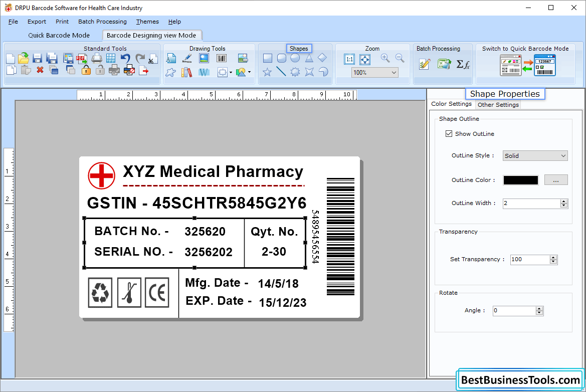Screen dimensions: 586x392
Task: Switch to the Other Settings tab
Action: [498, 105]
